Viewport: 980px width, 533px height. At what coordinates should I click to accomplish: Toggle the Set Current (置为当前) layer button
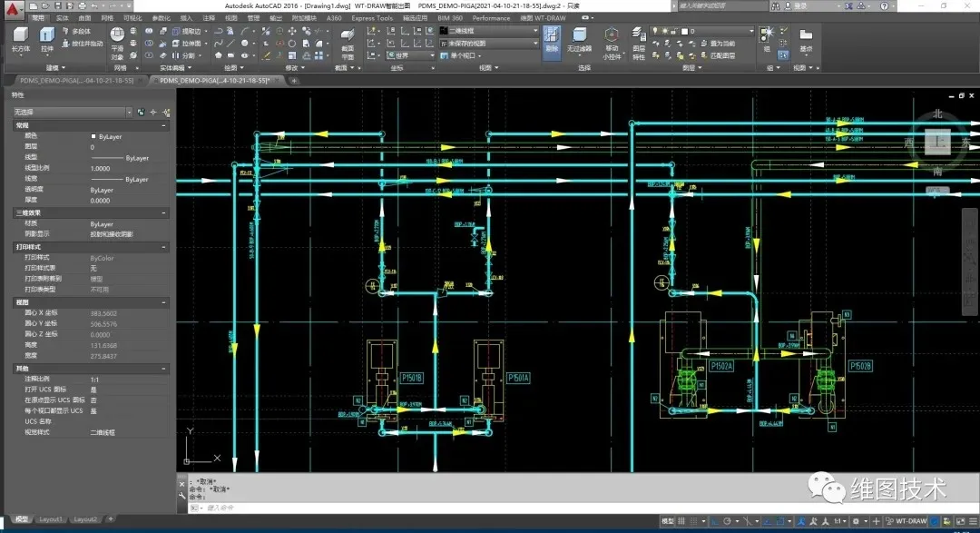[x=718, y=44]
